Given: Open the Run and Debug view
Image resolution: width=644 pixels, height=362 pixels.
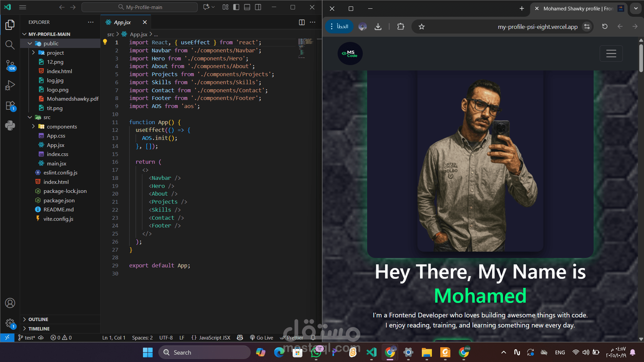Looking at the screenshot, I should click(10, 85).
